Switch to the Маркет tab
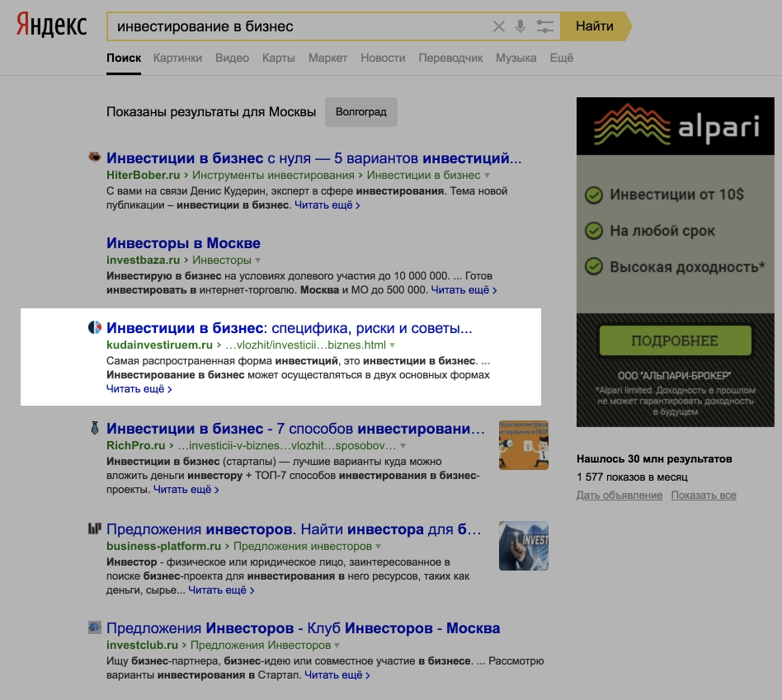The width and height of the screenshot is (782, 700). tap(327, 58)
